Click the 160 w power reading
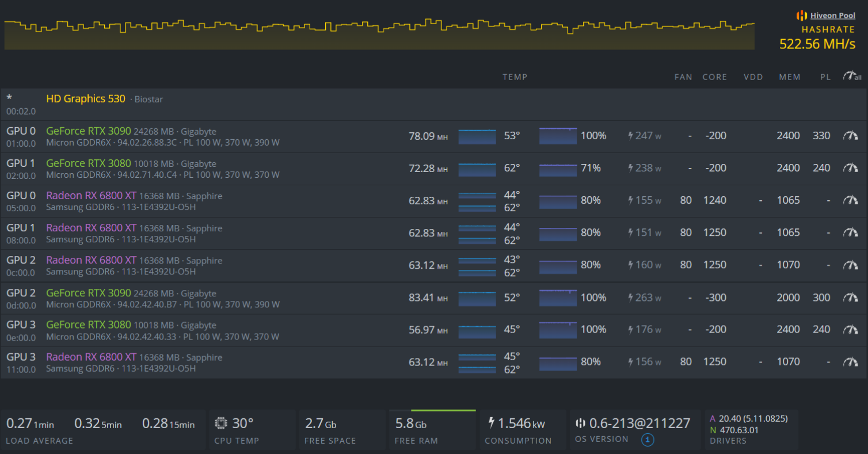868x454 pixels. point(649,265)
